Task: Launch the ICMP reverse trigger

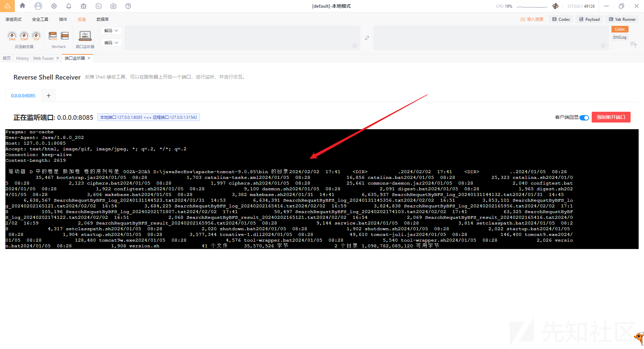Action: pos(24,36)
